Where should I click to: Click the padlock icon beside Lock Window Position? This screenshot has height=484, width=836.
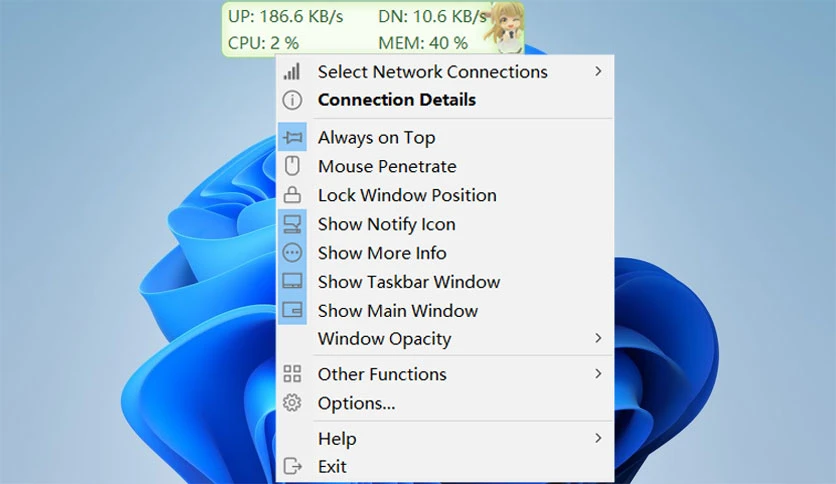point(292,195)
